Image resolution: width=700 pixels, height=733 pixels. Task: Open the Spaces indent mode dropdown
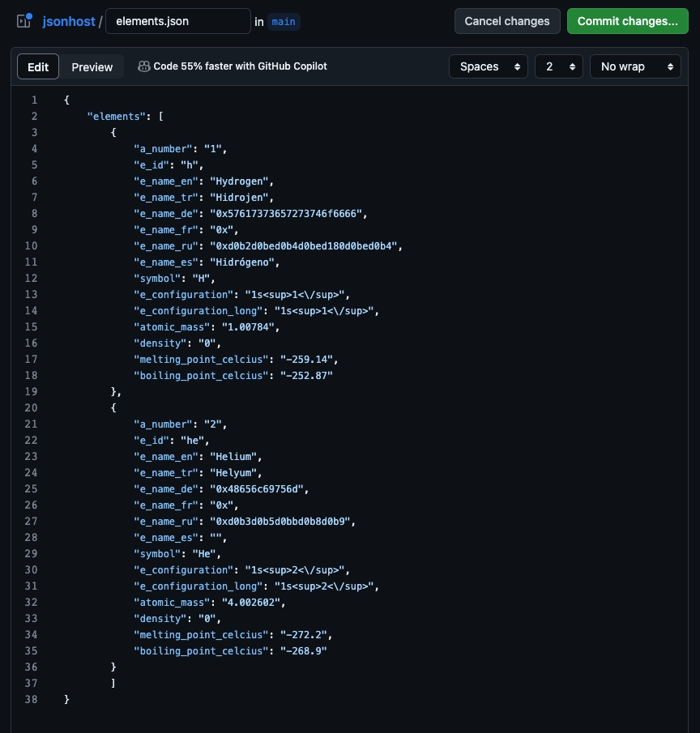click(489, 66)
